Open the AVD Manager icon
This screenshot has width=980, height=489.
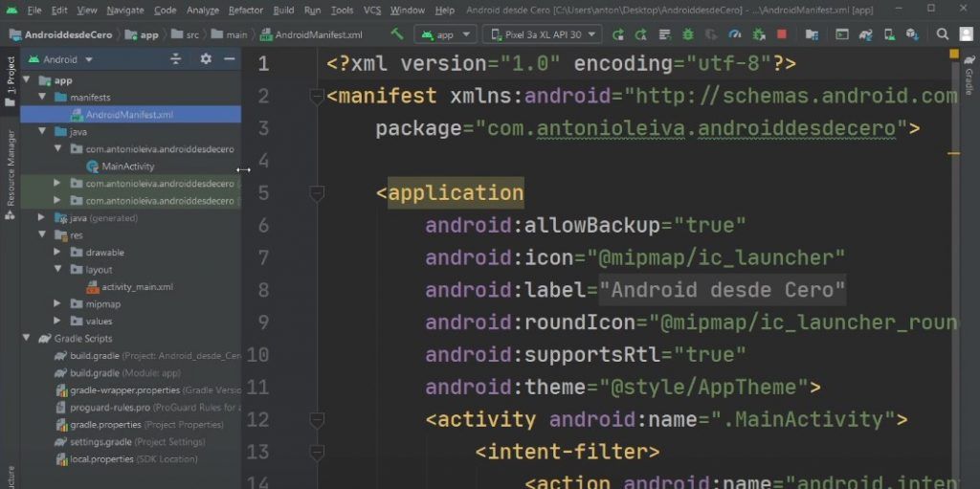[x=888, y=34]
